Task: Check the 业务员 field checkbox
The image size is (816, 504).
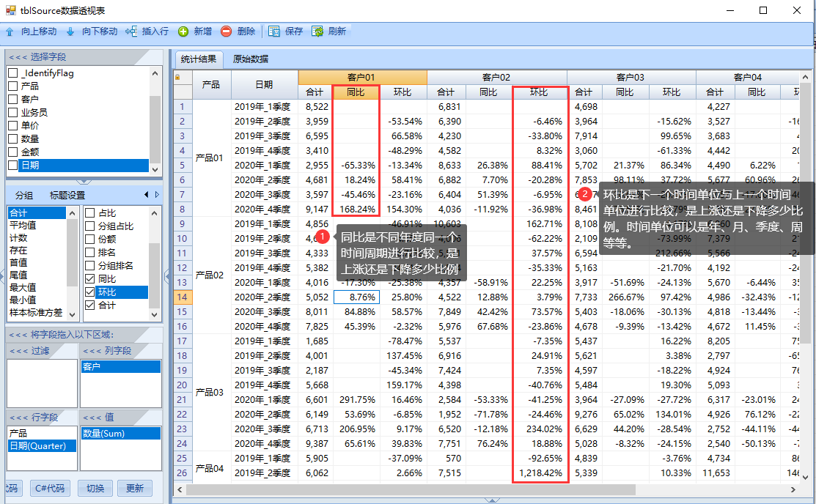Action: [13, 112]
